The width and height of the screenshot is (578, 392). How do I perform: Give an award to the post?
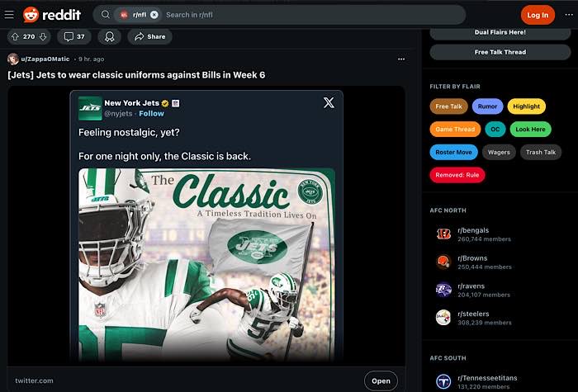[110, 36]
